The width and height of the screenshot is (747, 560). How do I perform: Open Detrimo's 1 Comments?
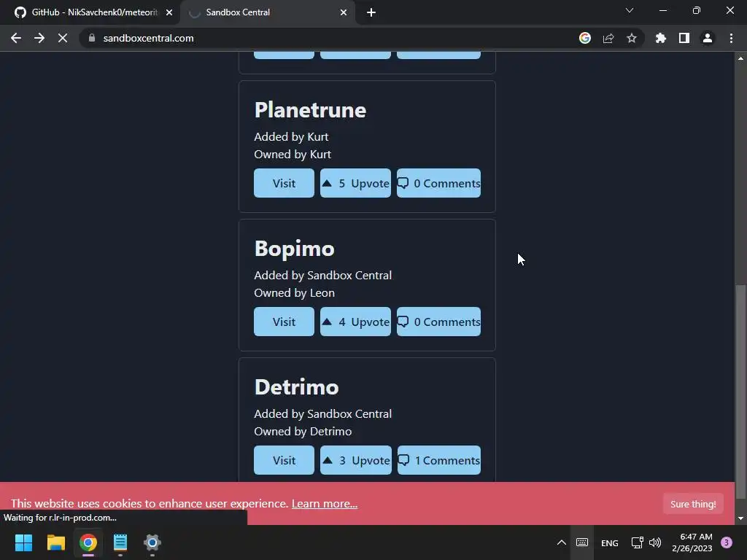pyautogui.click(x=439, y=460)
